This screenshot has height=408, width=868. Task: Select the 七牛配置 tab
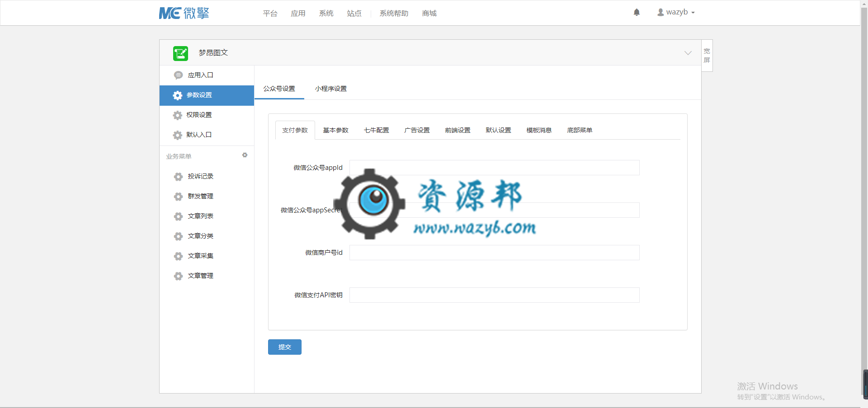(377, 130)
